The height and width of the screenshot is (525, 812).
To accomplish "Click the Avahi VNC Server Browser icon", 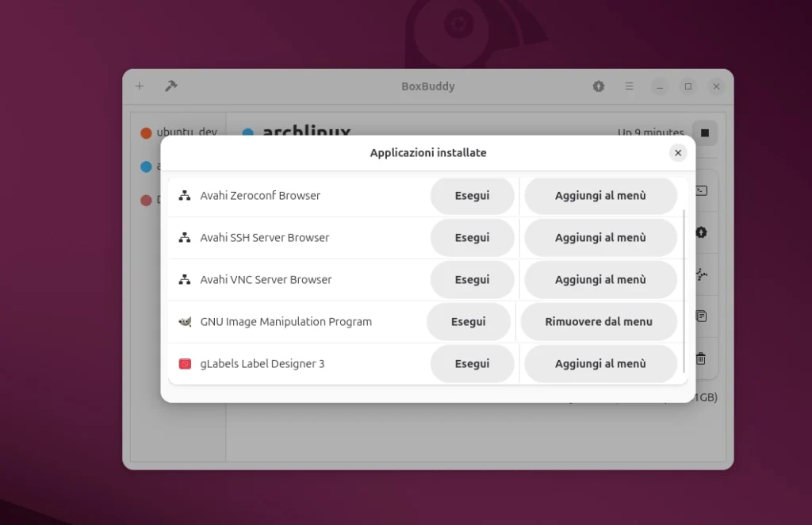I will [185, 280].
